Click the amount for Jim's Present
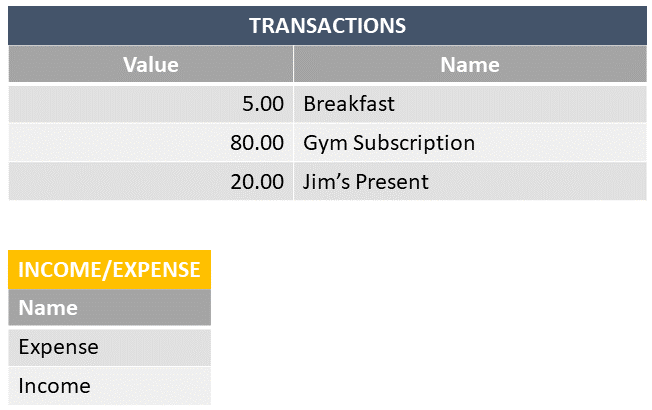This screenshot has width=652, height=410. pos(257,182)
